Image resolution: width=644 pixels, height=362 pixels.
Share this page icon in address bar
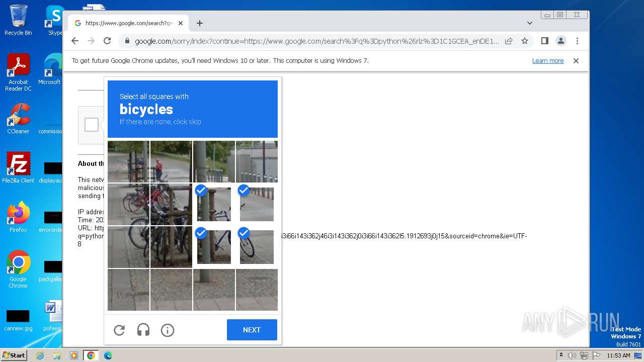click(x=509, y=41)
